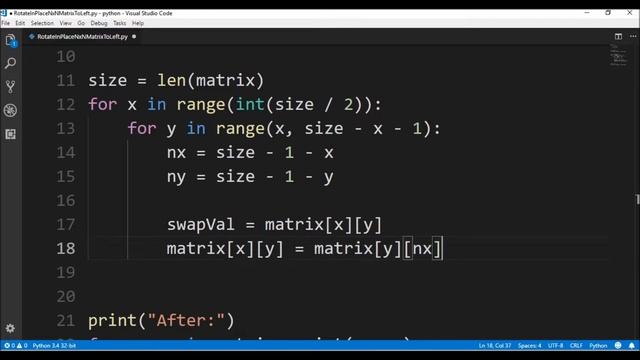Screen dimensions: 640x360
Task: Click the Python file icon on the tab
Action: tap(32, 36)
